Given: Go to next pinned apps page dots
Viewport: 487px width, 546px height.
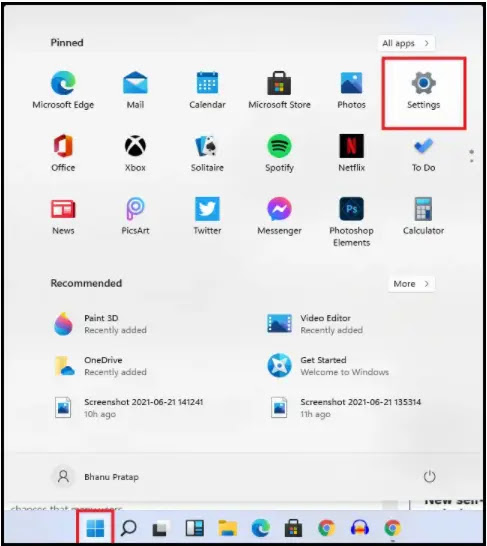Looking at the screenshot, I should [471, 156].
